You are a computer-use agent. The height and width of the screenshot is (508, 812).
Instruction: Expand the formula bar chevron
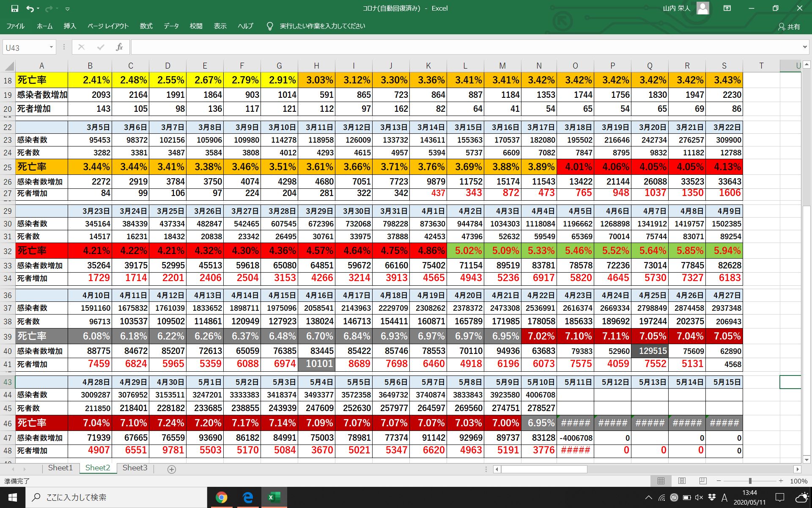tap(804, 47)
